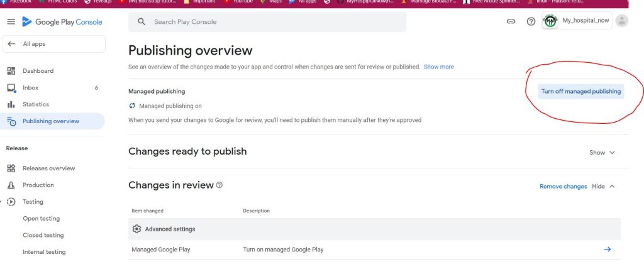Expand Changes ready to publish with Show
Viewport: 644px width, 264px height.
point(602,153)
